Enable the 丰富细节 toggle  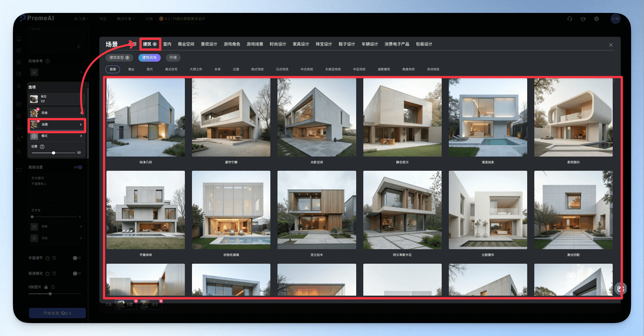point(77,258)
